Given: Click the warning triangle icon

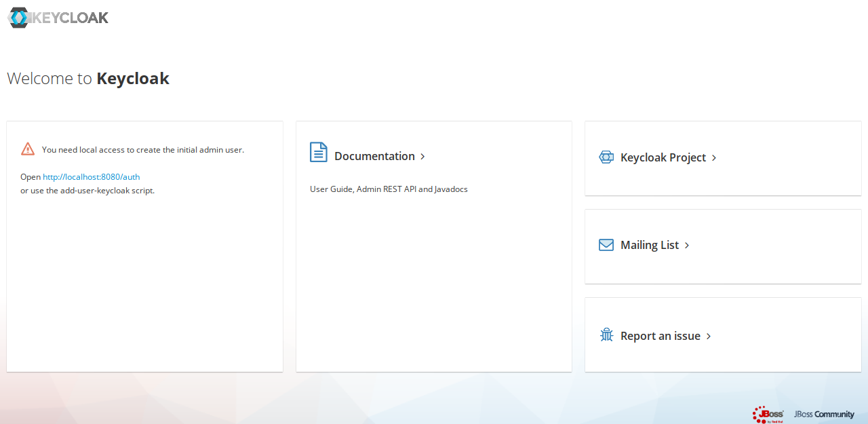Looking at the screenshot, I should tap(28, 149).
